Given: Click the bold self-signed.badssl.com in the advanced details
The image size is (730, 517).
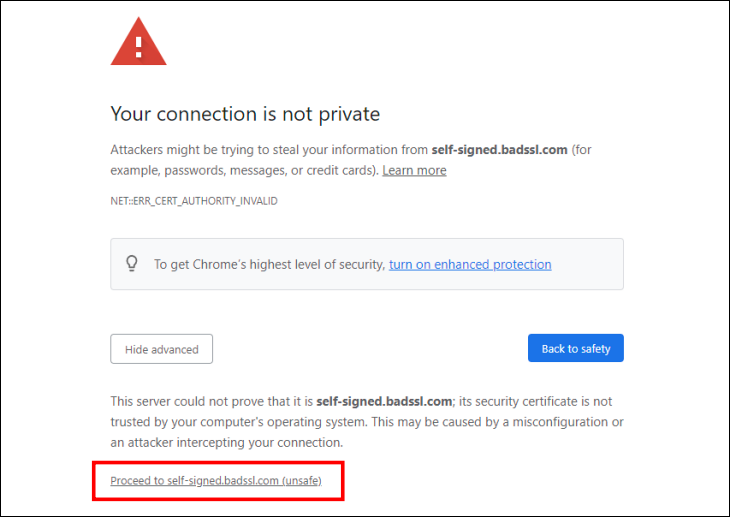Looking at the screenshot, I should 384,401.
